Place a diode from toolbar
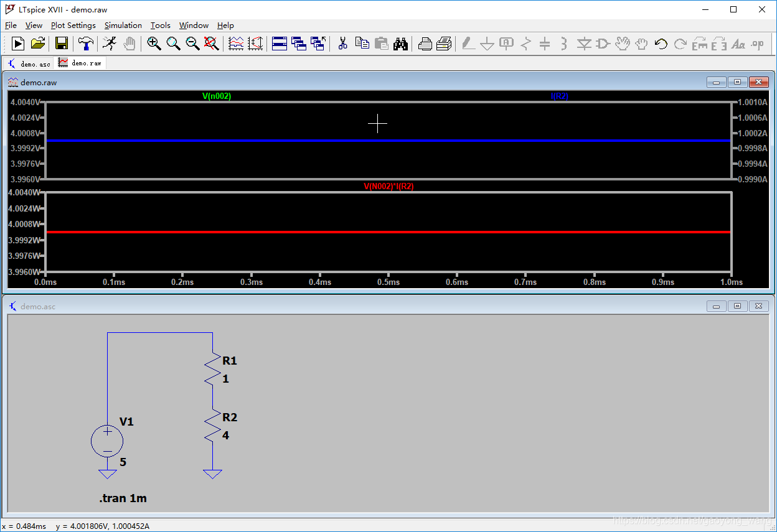The width and height of the screenshot is (777, 532). [x=584, y=43]
